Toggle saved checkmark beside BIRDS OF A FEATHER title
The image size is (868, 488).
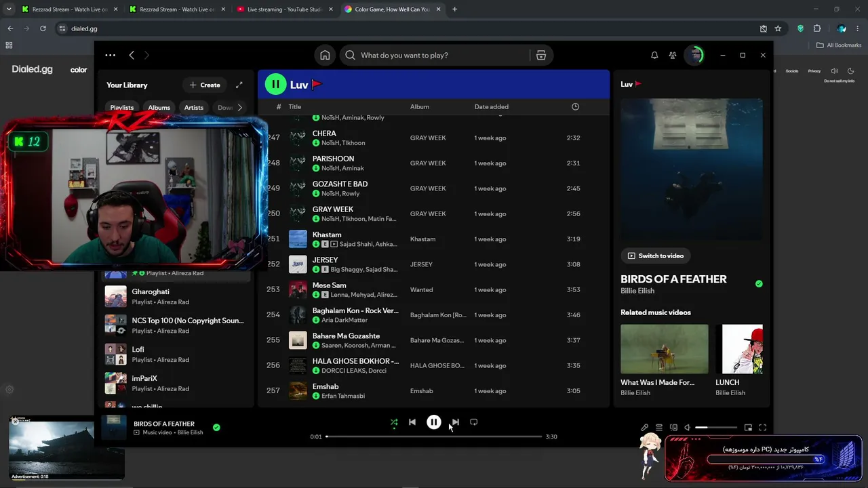pyautogui.click(x=759, y=284)
